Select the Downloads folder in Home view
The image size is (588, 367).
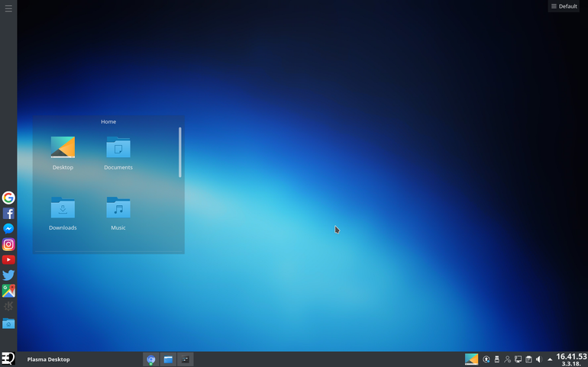[63, 213]
